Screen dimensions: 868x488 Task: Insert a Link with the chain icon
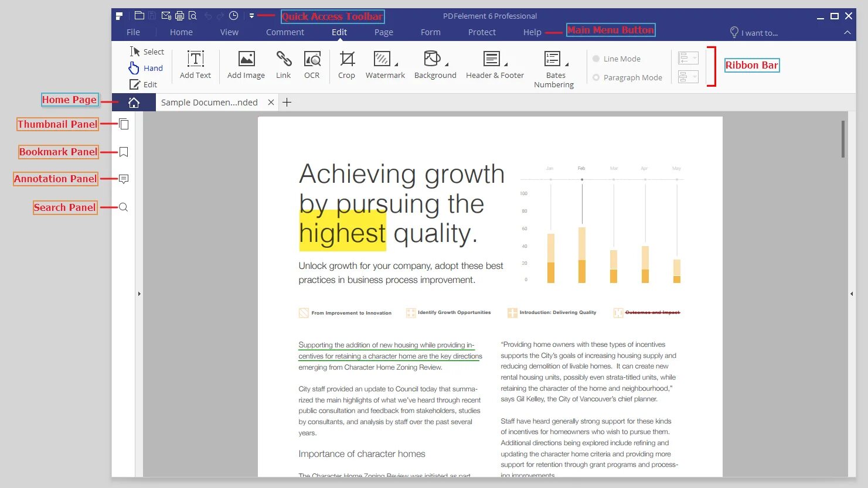click(284, 64)
